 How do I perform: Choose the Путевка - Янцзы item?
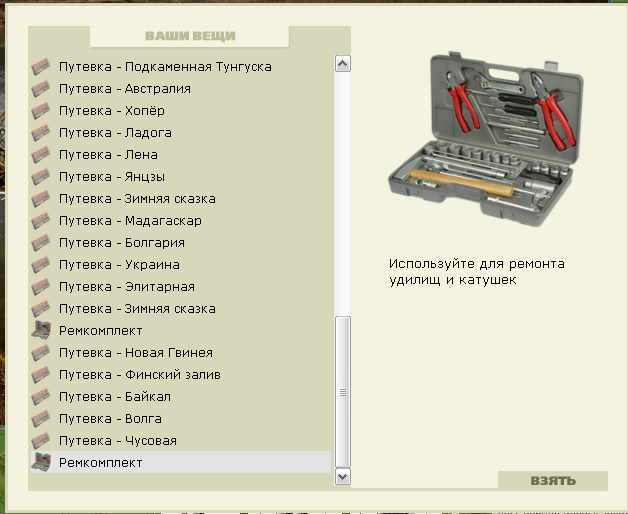181,177
